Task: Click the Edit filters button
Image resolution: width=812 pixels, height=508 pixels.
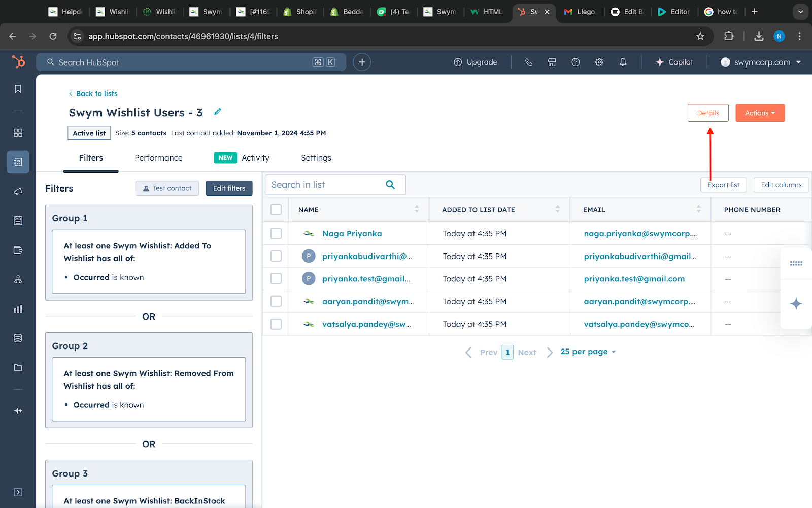Action: point(229,188)
